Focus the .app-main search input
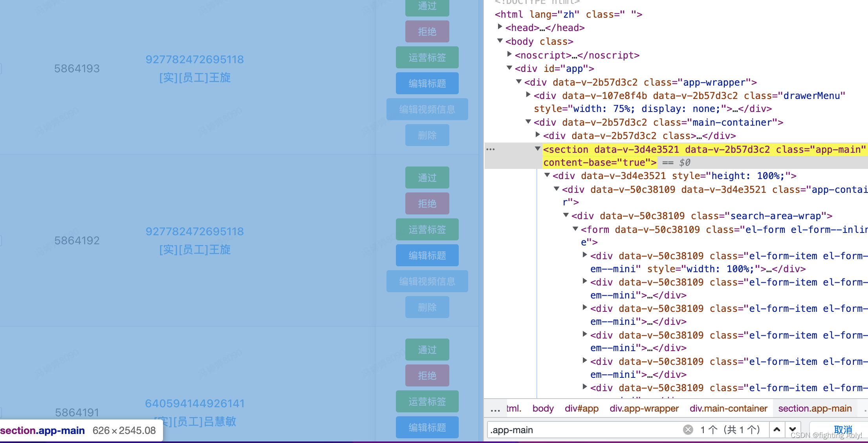Screen dimensions: 868x443 (x=585, y=430)
